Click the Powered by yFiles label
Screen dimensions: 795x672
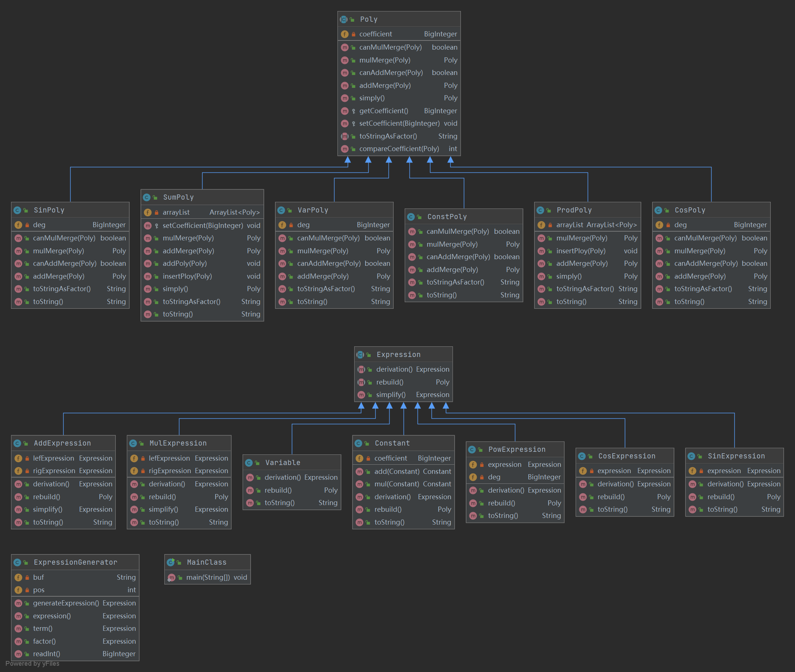[32, 664]
